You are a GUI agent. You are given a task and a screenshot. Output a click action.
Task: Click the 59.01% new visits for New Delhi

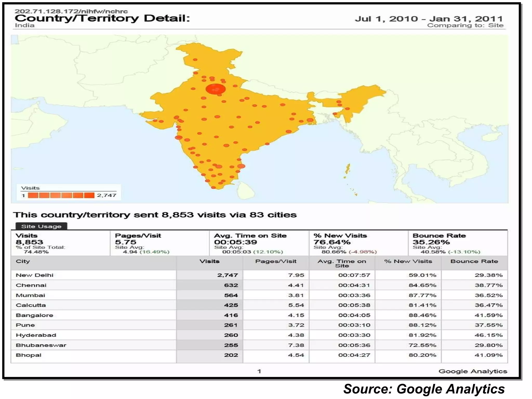click(x=422, y=275)
